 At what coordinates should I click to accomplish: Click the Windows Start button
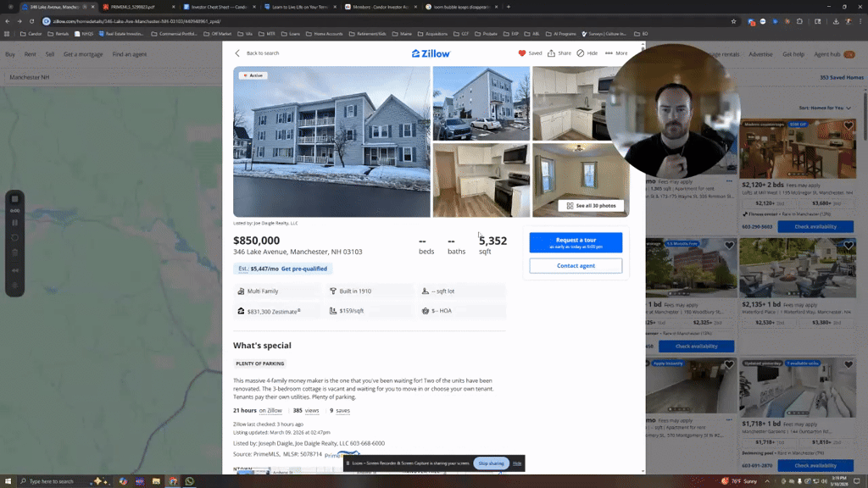pos(7,481)
